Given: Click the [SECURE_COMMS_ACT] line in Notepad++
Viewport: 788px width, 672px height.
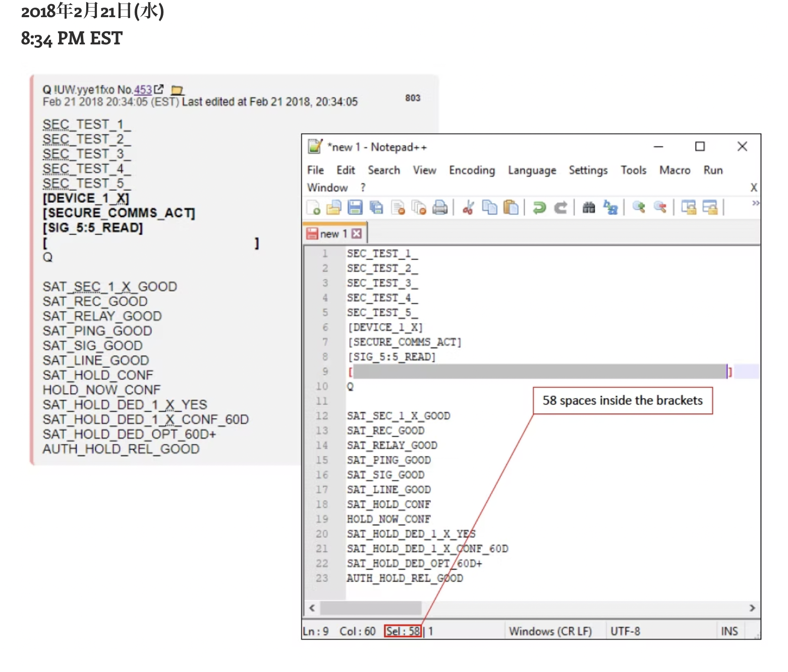Looking at the screenshot, I should pyautogui.click(x=405, y=342).
